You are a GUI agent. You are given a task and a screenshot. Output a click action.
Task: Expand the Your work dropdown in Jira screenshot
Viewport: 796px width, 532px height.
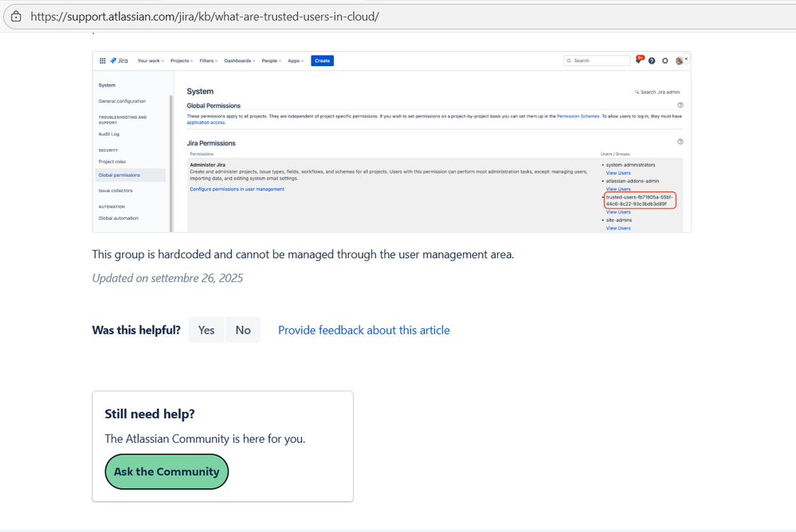(151, 61)
